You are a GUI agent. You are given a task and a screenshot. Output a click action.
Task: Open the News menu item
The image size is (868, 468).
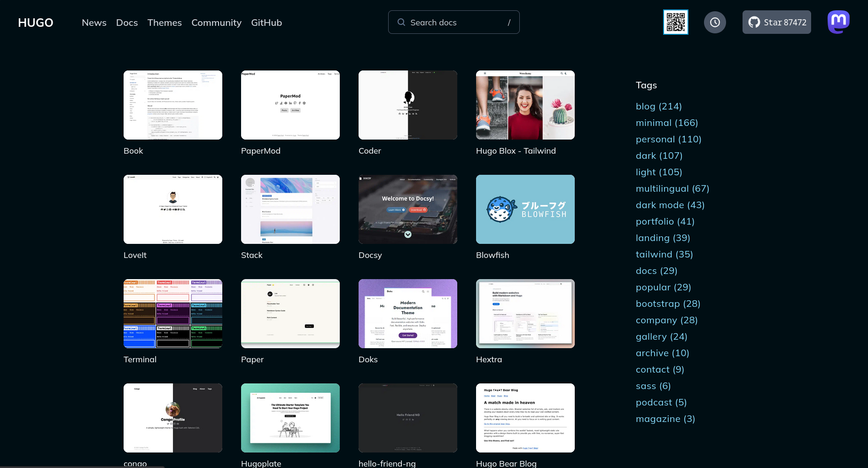(x=94, y=23)
